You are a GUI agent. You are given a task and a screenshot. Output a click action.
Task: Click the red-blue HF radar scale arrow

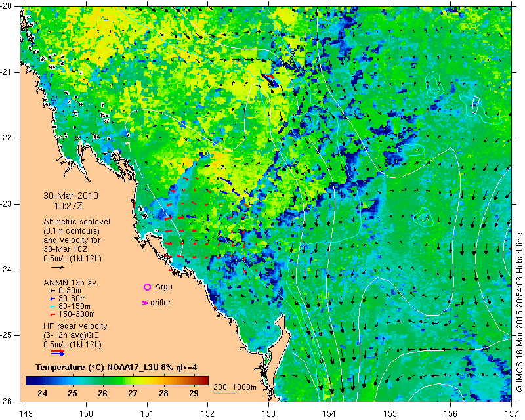(x=58, y=352)
